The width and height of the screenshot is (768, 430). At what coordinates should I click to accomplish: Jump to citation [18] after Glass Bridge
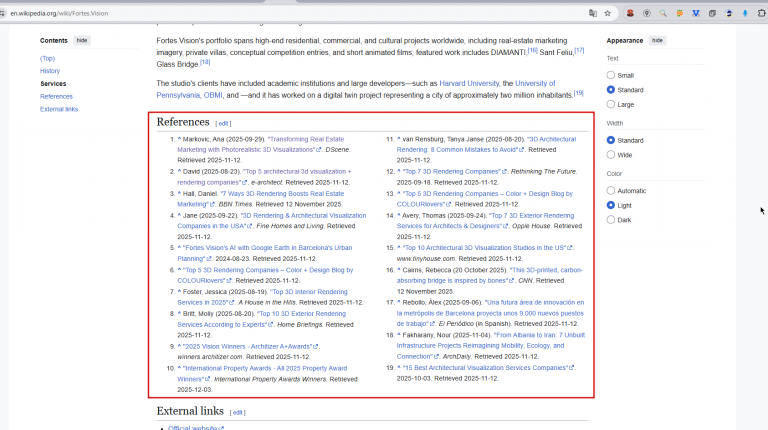[x=205, y=62]
